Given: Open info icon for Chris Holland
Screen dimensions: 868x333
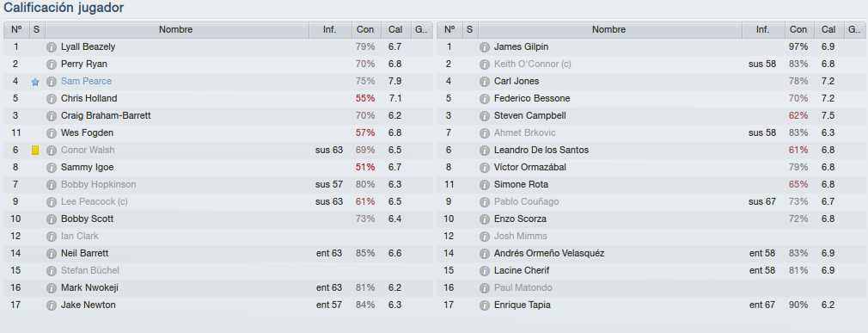Looking at the screenshot, I should point(52,99).
